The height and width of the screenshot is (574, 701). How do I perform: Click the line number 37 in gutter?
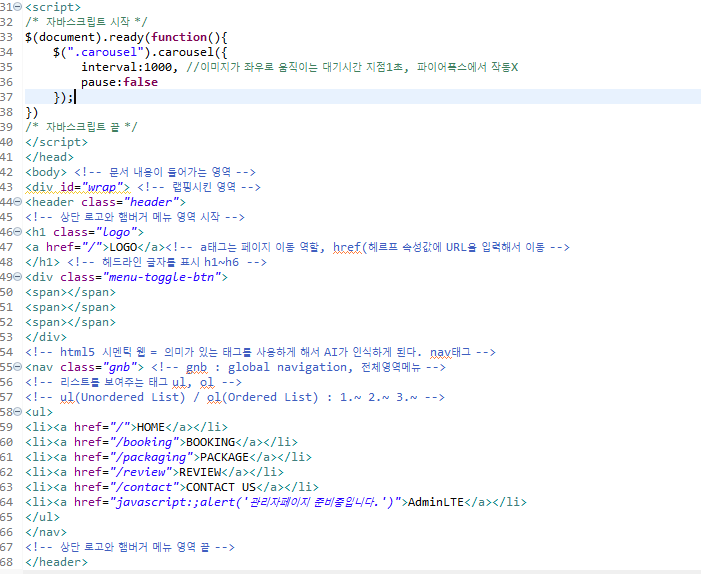6,97
